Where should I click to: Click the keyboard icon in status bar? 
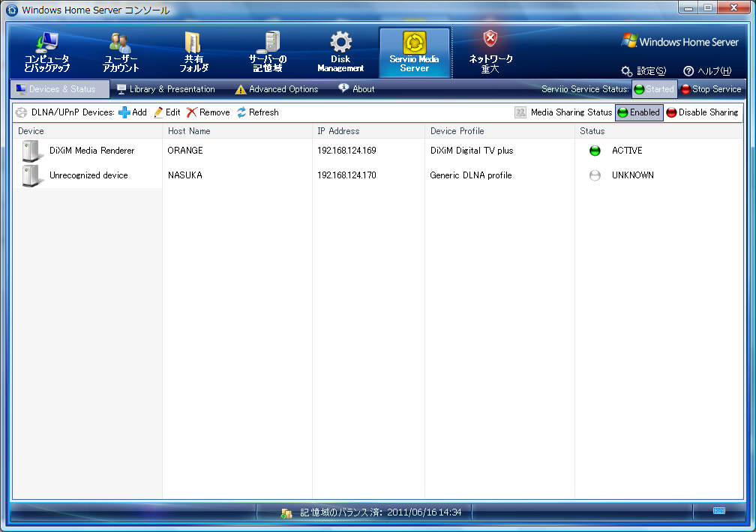tap(718, 511)
